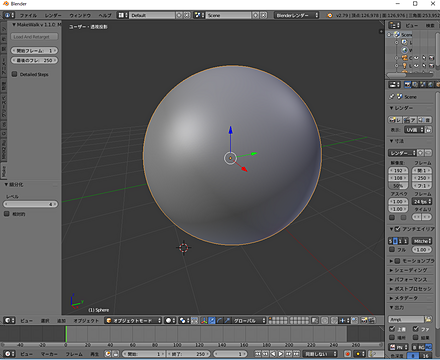Select 8 anti-aliasing samples button

pos(395,241)
